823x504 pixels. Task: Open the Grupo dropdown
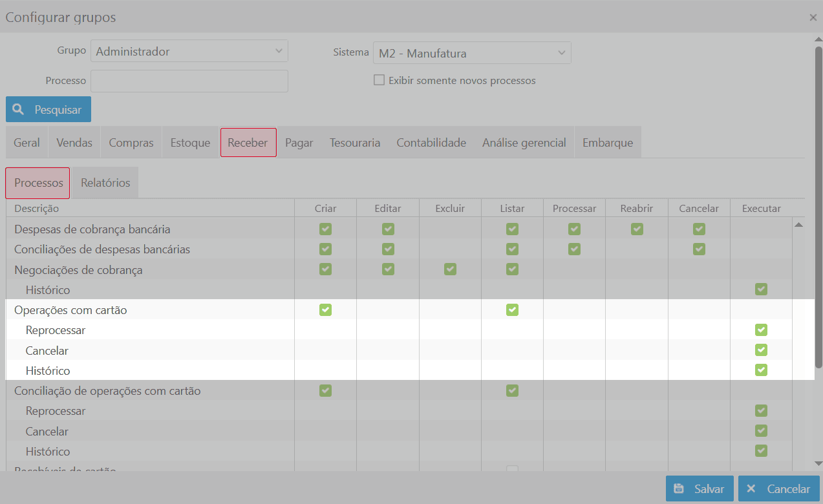[x=189, y=52]
